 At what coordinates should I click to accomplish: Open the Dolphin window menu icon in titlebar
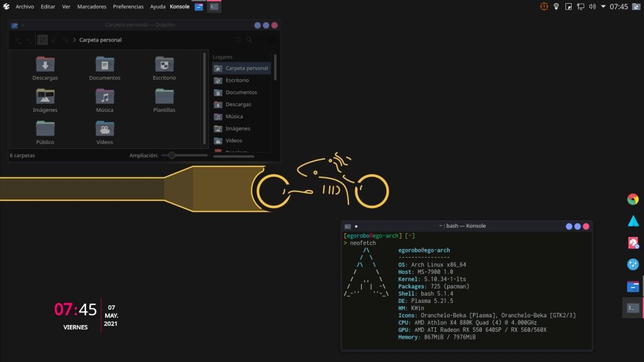[14, 26]
